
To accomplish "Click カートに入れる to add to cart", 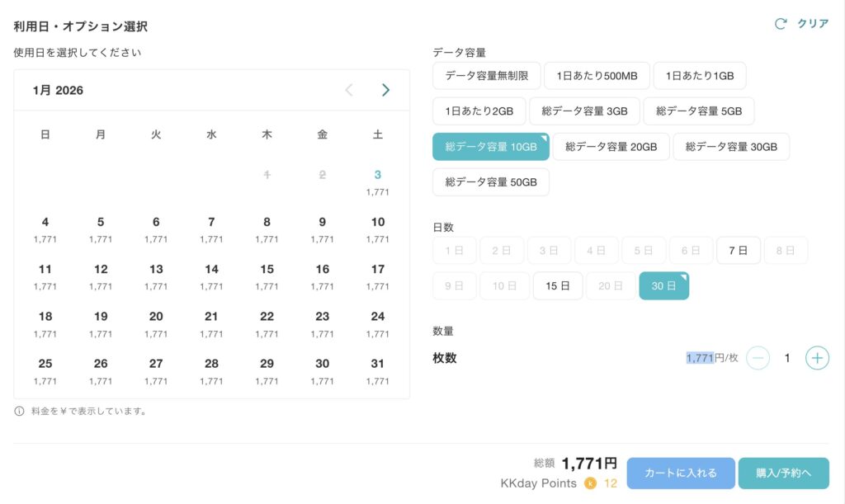I will (681, 473).
